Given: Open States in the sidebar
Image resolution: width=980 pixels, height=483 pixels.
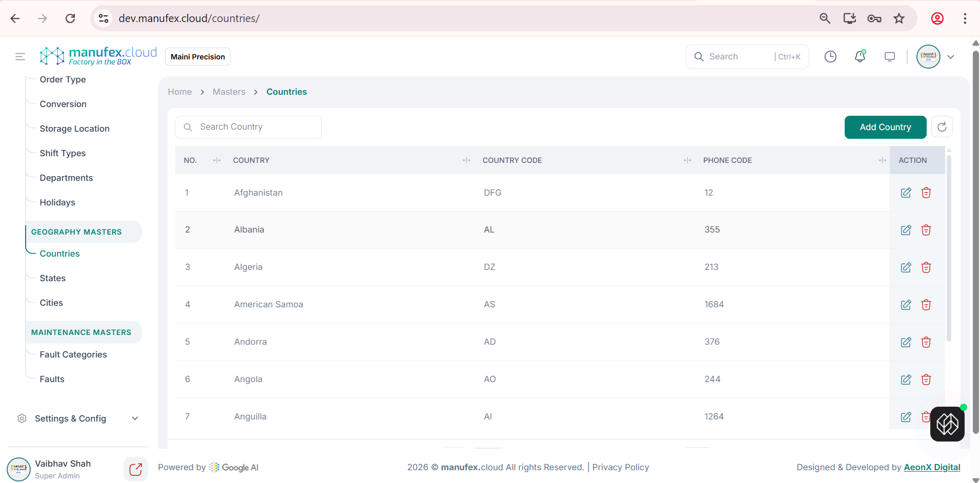Looking at the screenshot, I should pos(53,278).
